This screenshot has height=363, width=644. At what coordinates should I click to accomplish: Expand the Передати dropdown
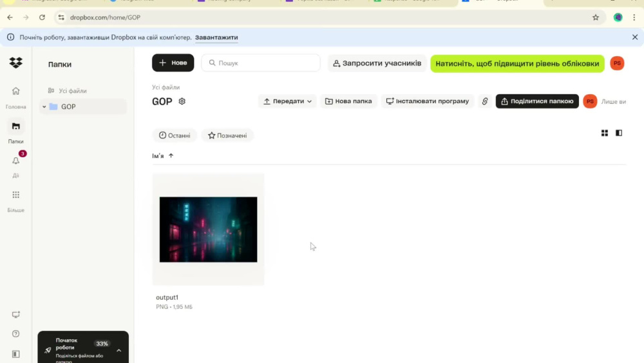tap(287, 101)
